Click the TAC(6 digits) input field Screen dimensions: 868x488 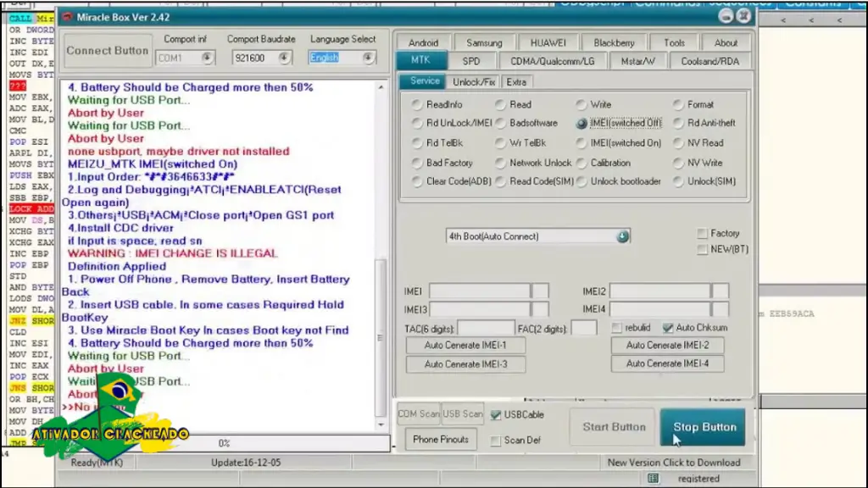[486, 328]
